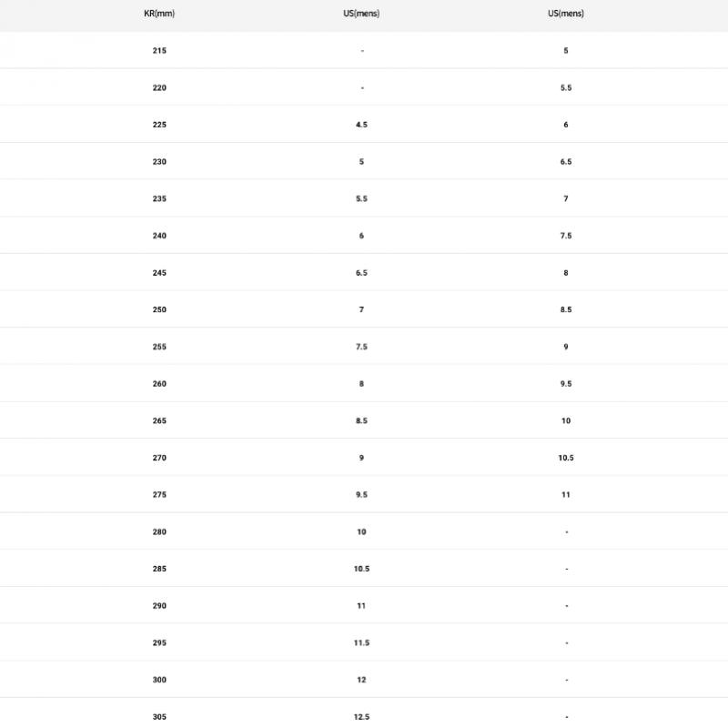The width and height of the screenshot is (728, 728).
Task: Click the 270 KR size cell
Action: click(x=159, y=458)
